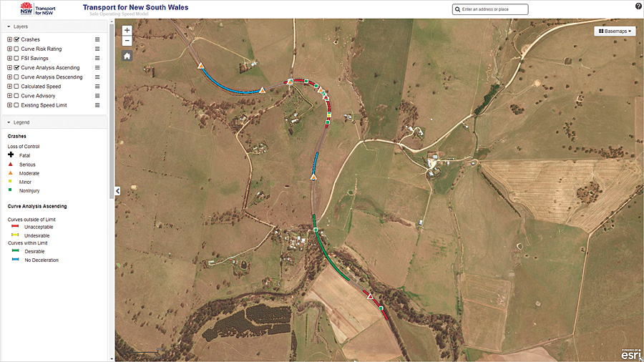Collapse the side panel arrow
Image resolution: width=644 pixels, height=362 pixels.
point(118,191)
